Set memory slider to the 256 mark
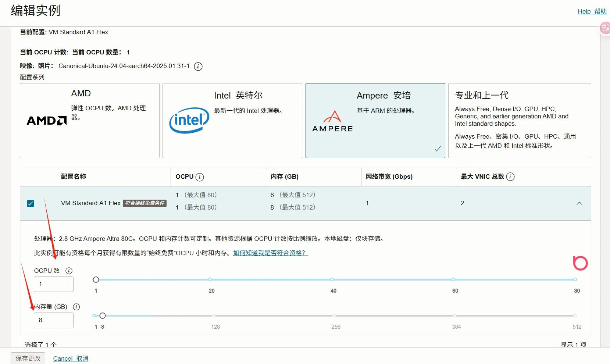 [334, 316]
